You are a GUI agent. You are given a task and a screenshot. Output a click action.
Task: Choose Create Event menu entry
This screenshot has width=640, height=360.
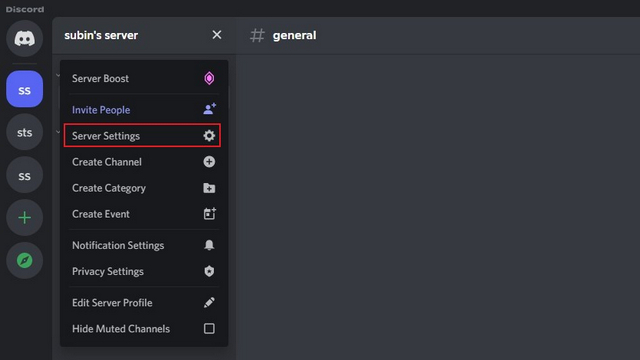click(143, 214)
